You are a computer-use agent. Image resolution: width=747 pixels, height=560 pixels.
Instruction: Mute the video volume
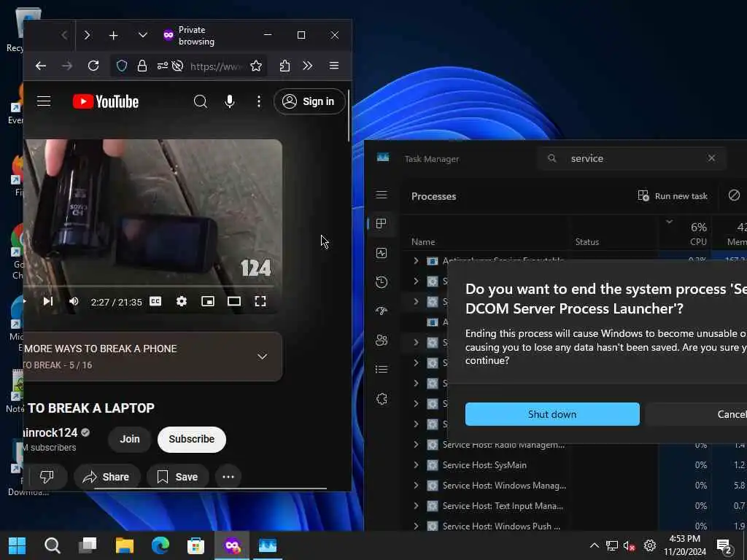[74, 301]
